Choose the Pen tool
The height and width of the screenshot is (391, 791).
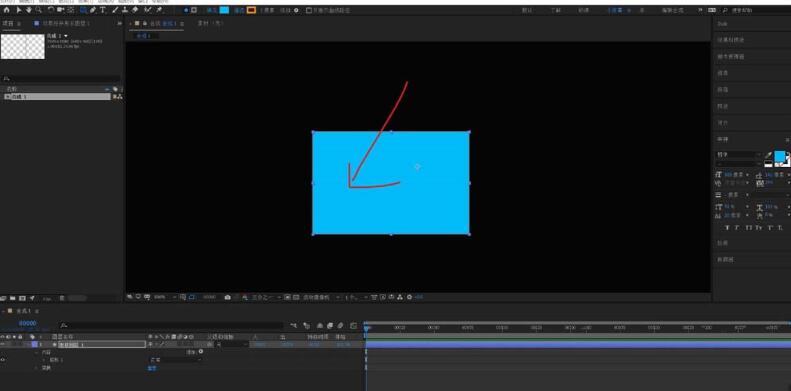93,10
